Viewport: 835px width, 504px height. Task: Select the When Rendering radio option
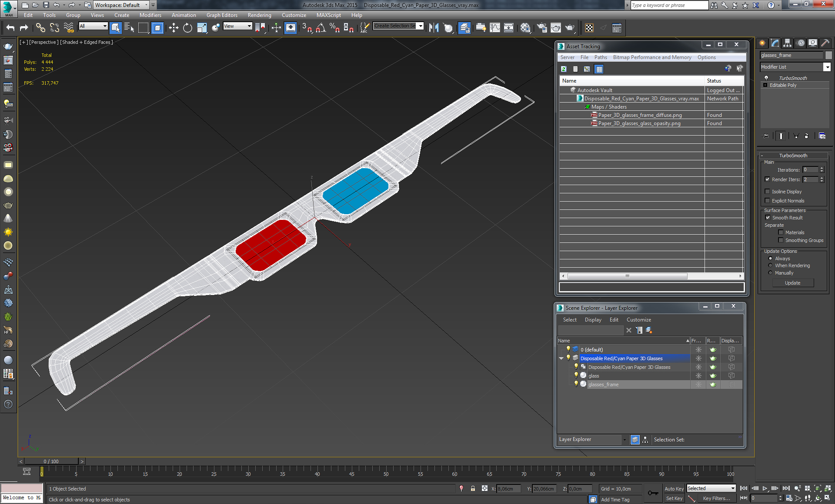[771, 265]
